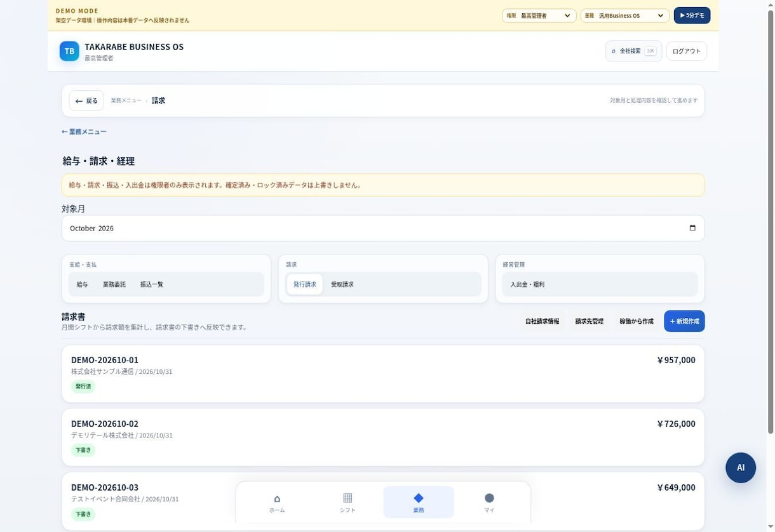775x532 pixels.
Task: Click the 戻る back button
Action: tap(86, 100)
